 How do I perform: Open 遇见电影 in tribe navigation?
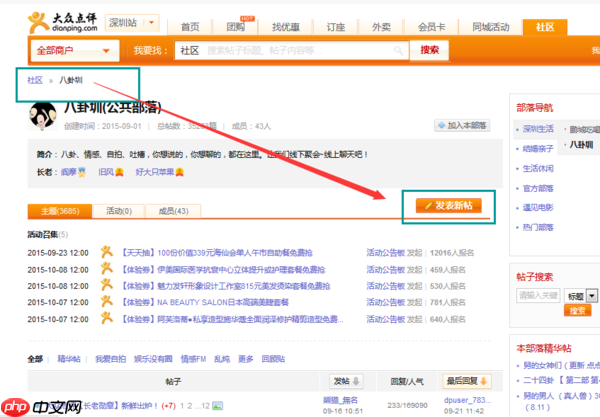pos(538,208)
